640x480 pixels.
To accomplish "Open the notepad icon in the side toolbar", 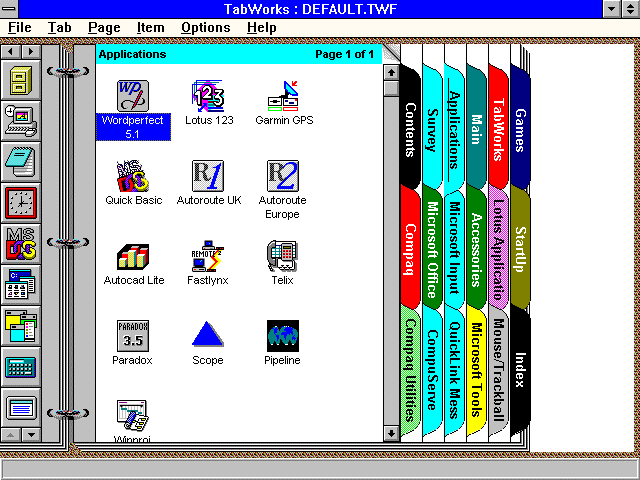I will pos(21,162).
